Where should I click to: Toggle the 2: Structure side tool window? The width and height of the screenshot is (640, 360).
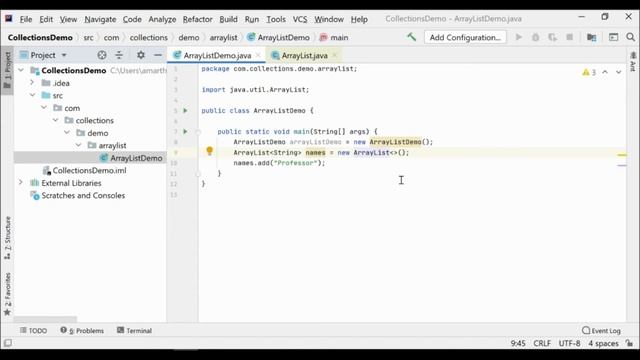pos(7,238)
